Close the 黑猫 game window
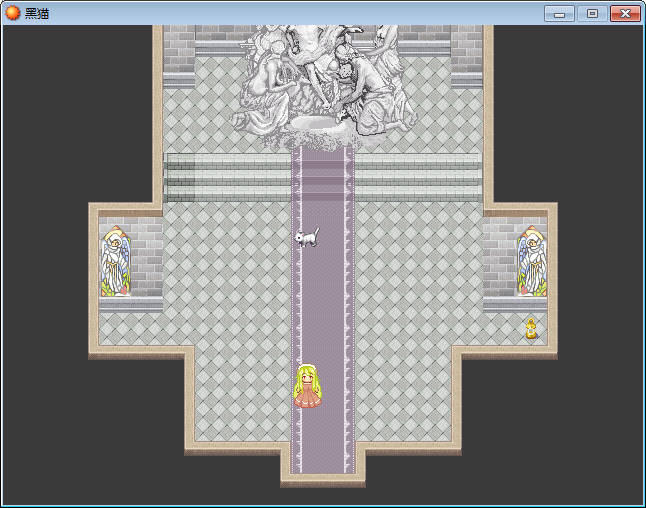Image resolution: width=646 pixels, height=508 pixels. (625, 13)
